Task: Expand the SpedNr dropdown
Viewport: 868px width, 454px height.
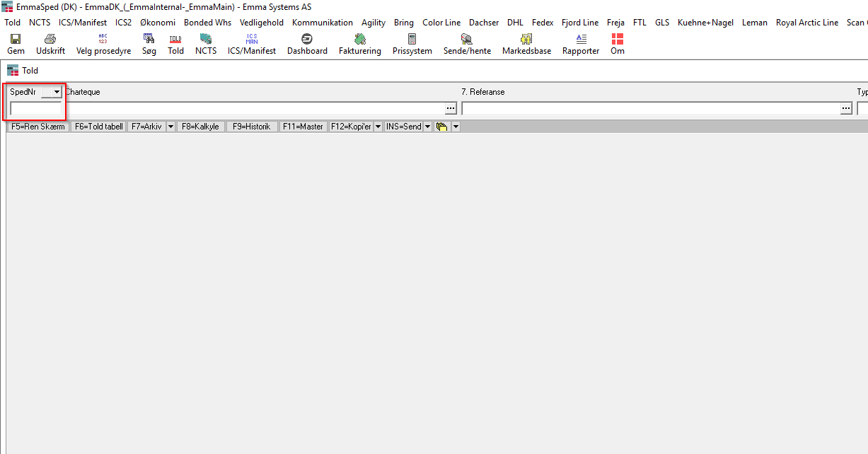Action: point(56,93)
